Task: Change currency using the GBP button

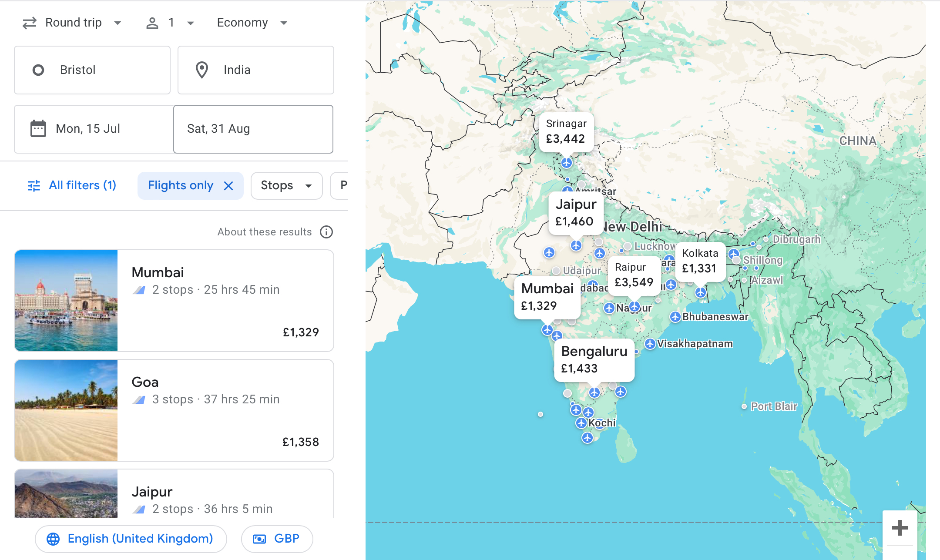Action: pos(277,539)
